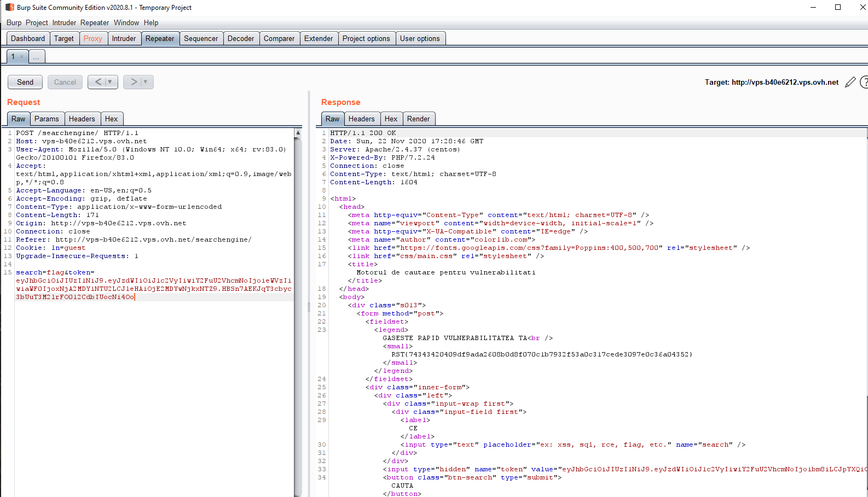Expand the back history dropdown arrow
Viewport: 868px width, 497px height.
click(x=110, y=82)
